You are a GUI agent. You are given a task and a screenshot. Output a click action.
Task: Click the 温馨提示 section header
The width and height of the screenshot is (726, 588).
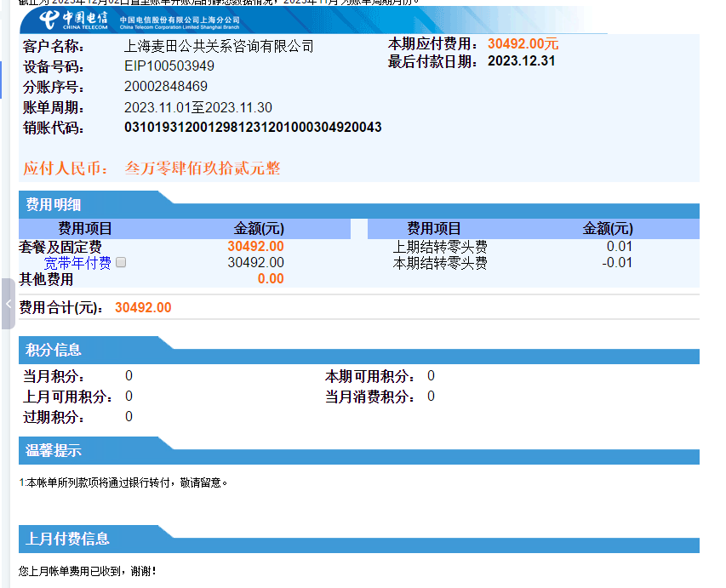click(x=54, y=451)
